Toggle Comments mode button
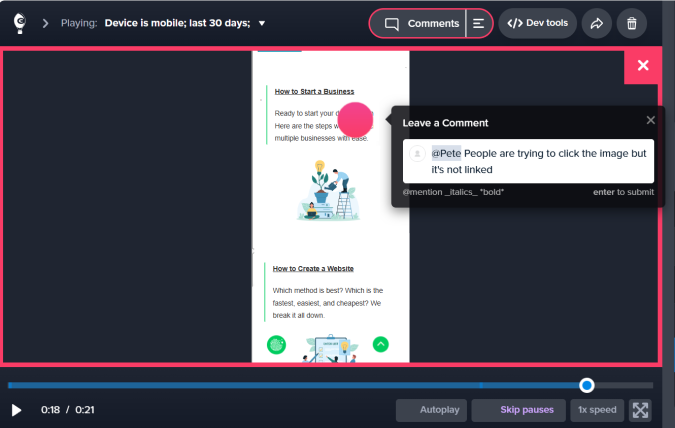The width and height of the screenshot is (675, 428). (419, 23)
